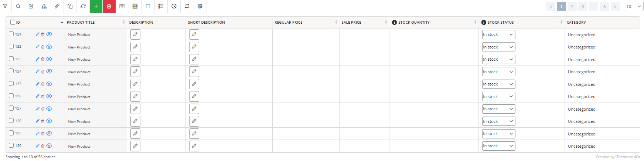Tick the select-all ID header checkbox
This screenshot has width=644, height=161.
[13, 22]
